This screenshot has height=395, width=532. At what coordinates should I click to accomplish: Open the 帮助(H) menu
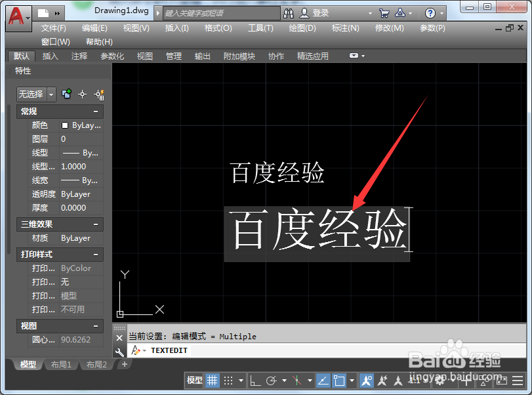click(x=99, y=42)
